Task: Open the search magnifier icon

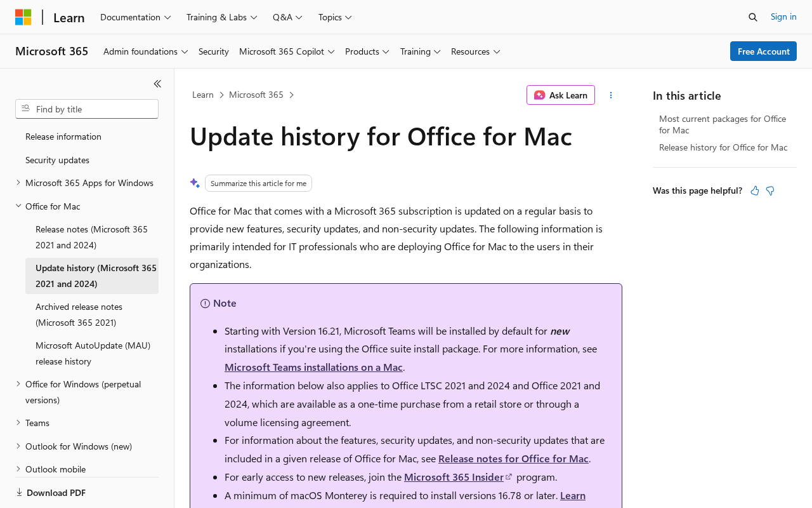Action: point(753,17)
